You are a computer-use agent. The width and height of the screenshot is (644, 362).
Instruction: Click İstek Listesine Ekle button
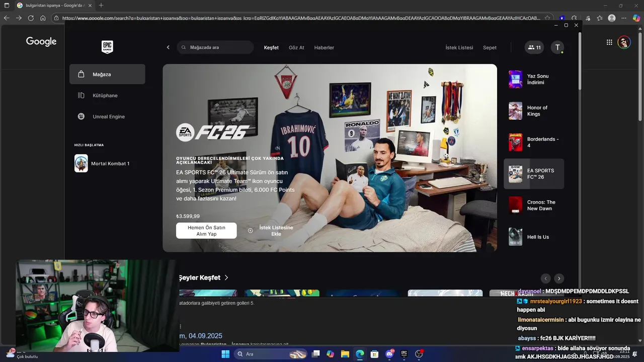pos(271,231)
